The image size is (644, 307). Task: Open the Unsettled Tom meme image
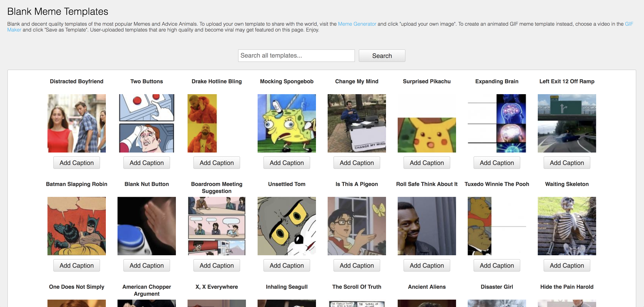[287, 226]
